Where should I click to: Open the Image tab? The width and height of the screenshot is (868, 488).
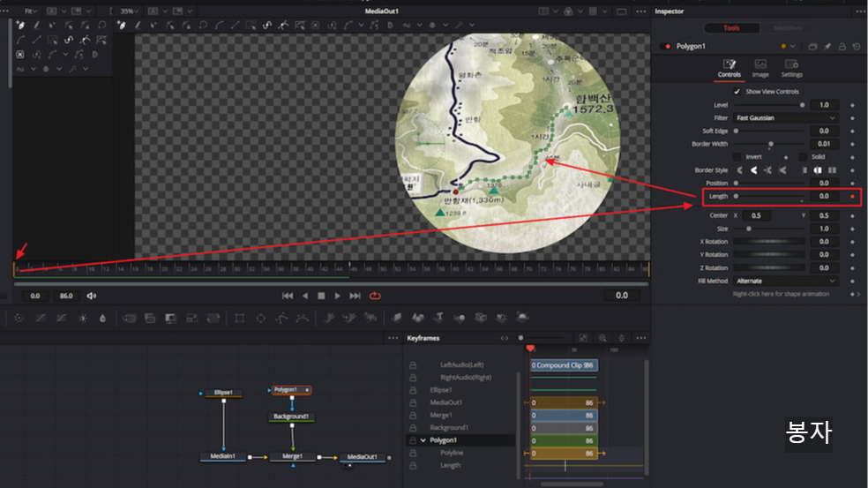click(760, 69)
